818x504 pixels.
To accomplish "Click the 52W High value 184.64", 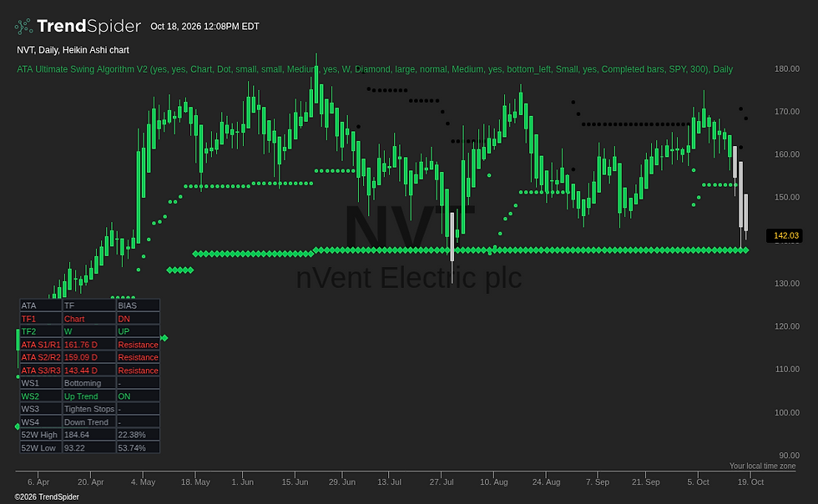I will (x=89, y=435).
